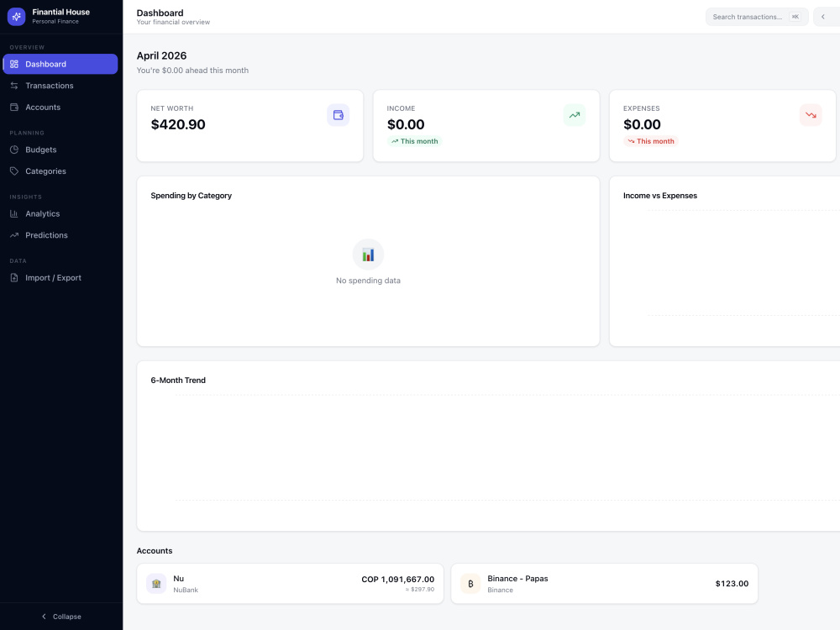Click the red This month badge under Expenses
Screen dimensions: 840x630
point(651,141)
